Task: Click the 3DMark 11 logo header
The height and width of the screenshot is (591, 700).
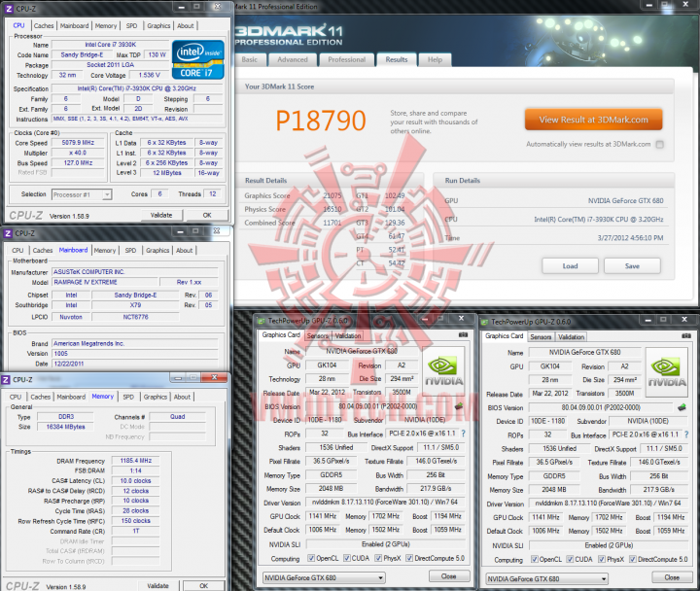Action: [289, 35]
